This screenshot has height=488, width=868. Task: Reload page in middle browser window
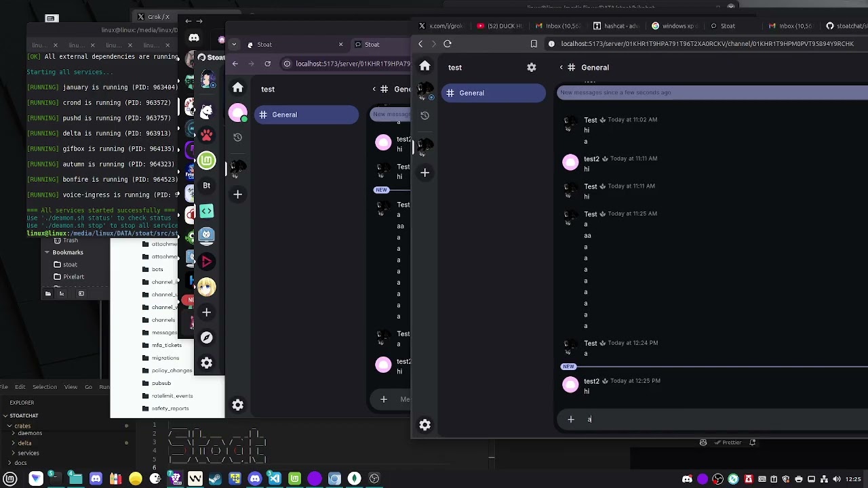click(x=268, y=64)
